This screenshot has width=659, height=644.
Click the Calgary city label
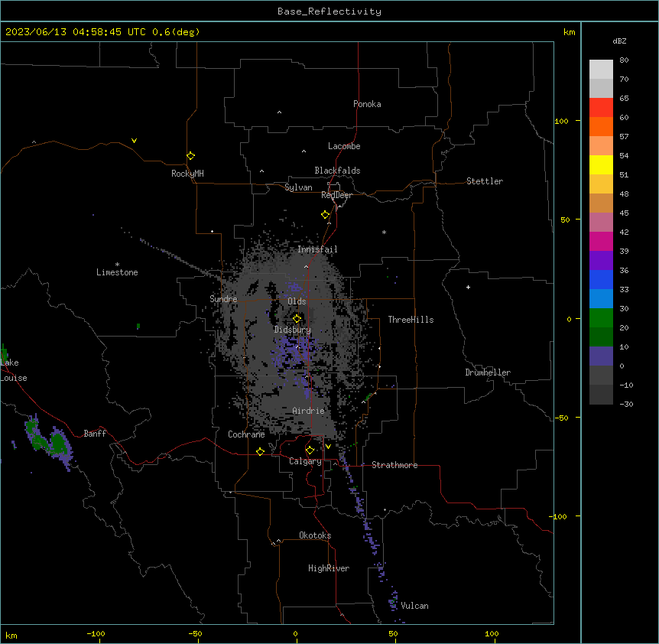click(305, 461)
